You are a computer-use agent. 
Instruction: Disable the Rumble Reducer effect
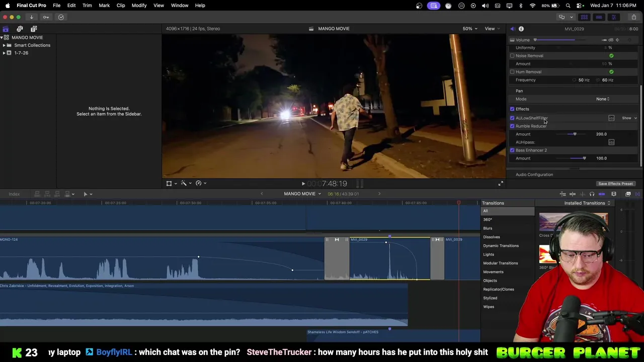pos(512,126)
